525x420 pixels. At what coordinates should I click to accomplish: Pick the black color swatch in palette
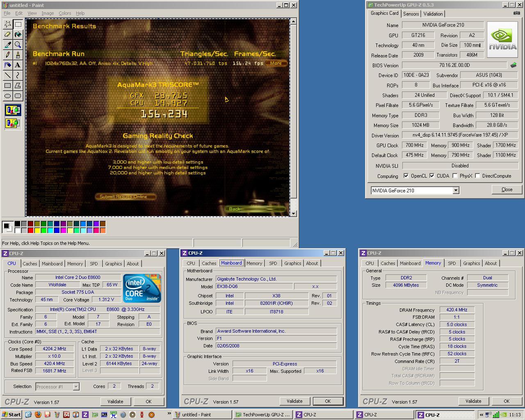17,224
